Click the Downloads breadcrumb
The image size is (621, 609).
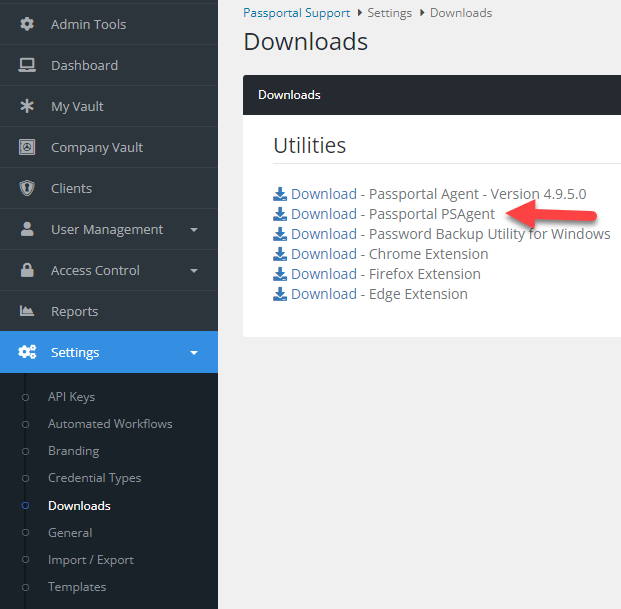461,13
